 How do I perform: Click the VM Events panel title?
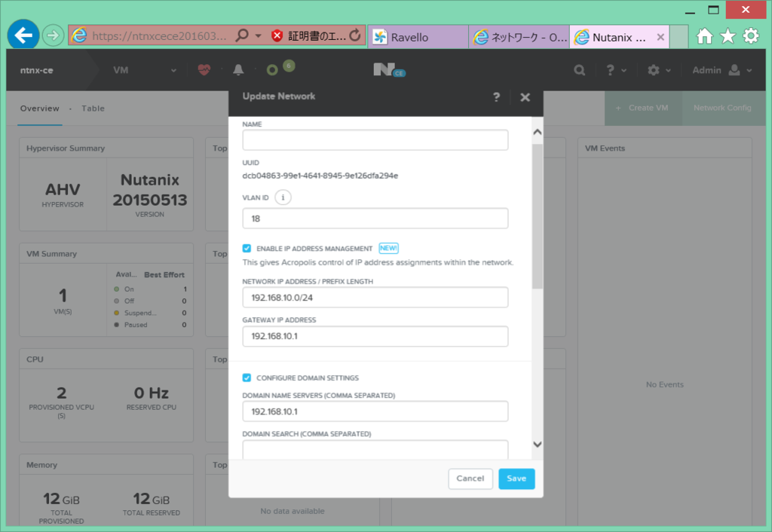click(x=605, y=148)
